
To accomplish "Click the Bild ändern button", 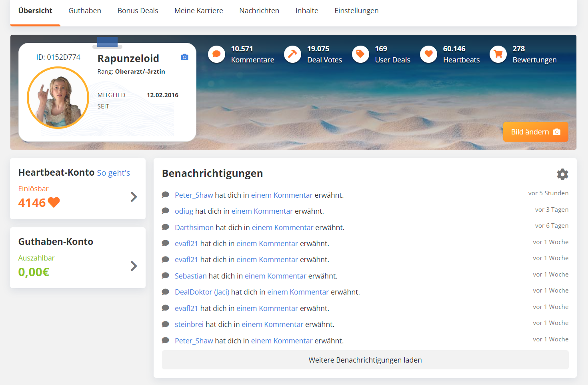I will (536, 132).
